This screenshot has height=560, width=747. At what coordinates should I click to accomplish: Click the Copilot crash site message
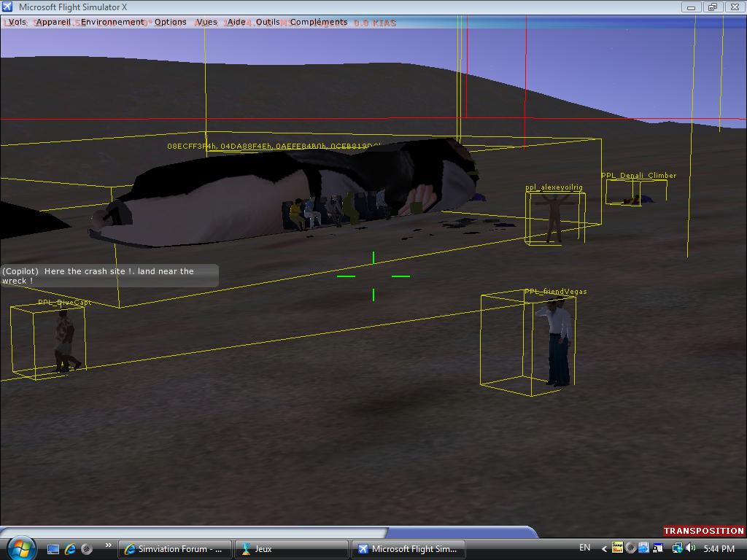coord(109,276)
